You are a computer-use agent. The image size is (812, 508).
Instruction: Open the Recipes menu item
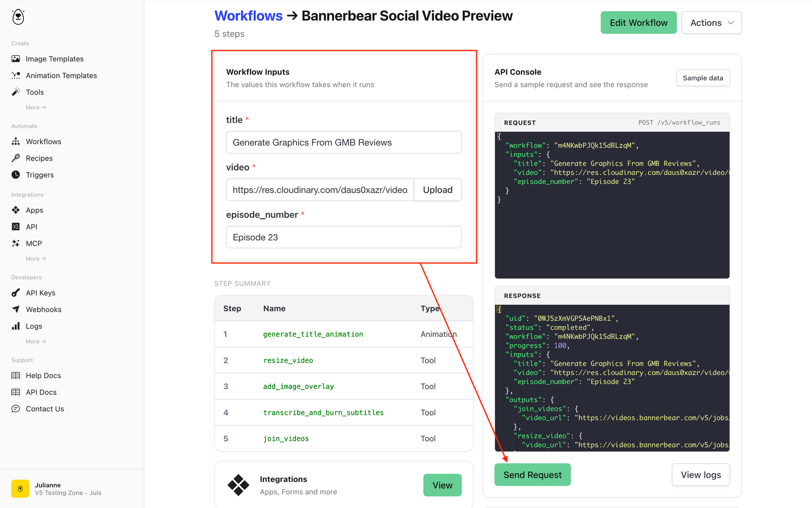[x=39, y=158]
